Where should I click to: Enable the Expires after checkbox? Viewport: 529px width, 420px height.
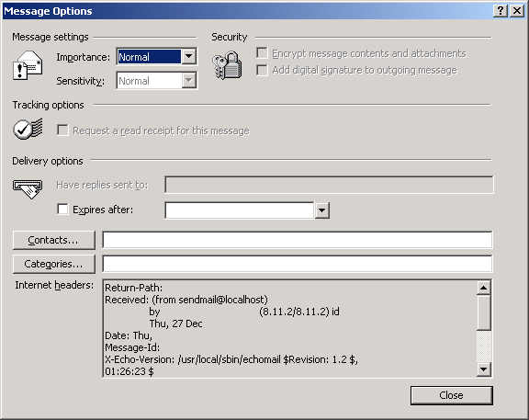click(x=62, y=210)
